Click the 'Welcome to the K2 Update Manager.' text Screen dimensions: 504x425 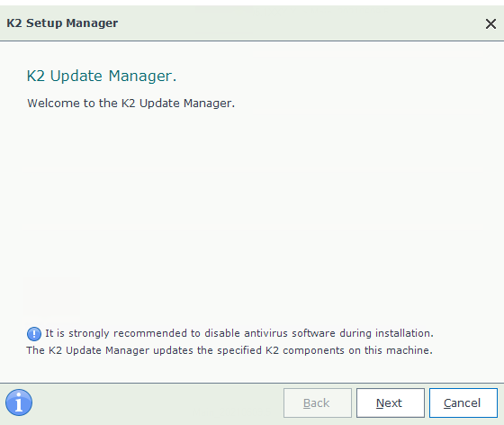[x=130, y=104]
